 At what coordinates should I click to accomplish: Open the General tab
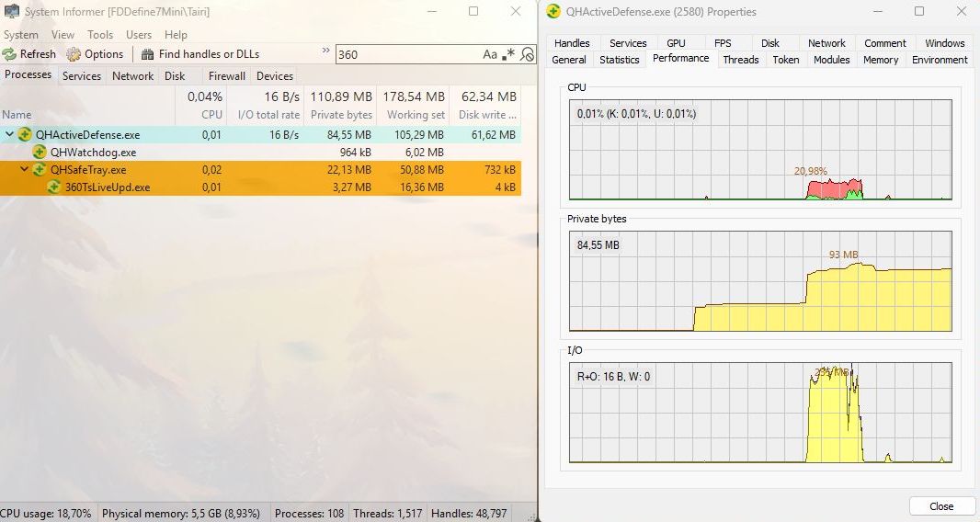tap(569, 60)
